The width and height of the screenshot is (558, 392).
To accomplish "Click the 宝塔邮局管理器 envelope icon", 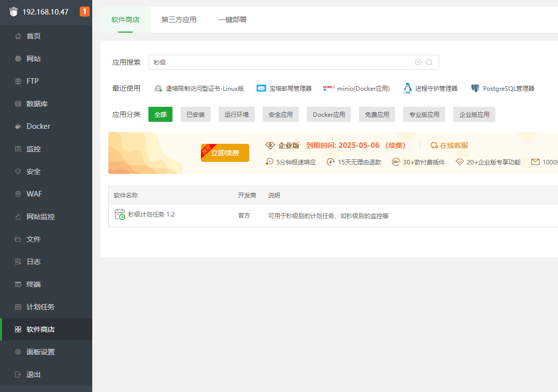I will (x=261, y=88).
